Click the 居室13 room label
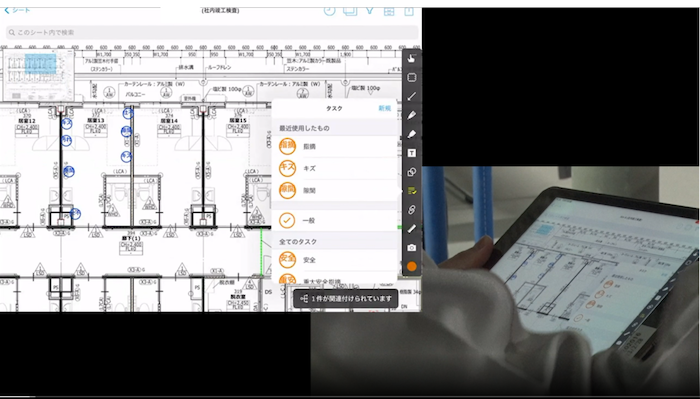This screenshot has width=700, height=399. point(95,121)
